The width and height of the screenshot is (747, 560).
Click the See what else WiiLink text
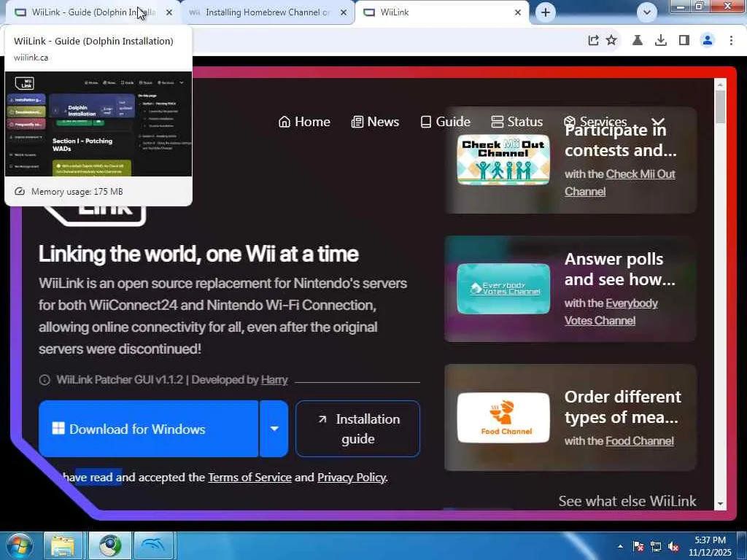[x=627, y=501]
